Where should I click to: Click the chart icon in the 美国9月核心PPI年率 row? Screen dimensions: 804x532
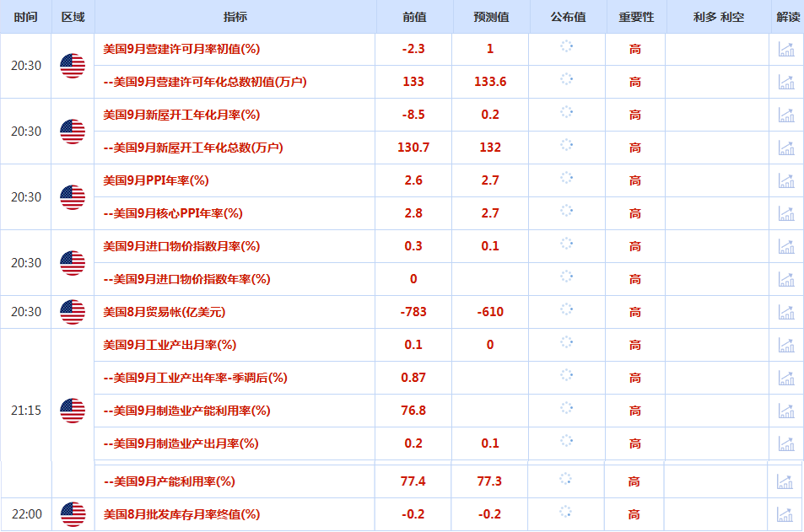coord(786,214)
